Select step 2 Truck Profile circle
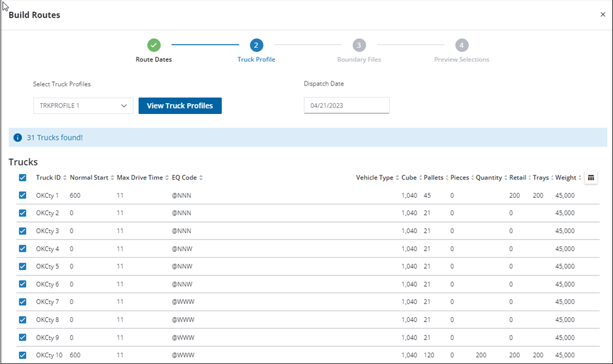The image size is (613, 364). click(256, 45)
